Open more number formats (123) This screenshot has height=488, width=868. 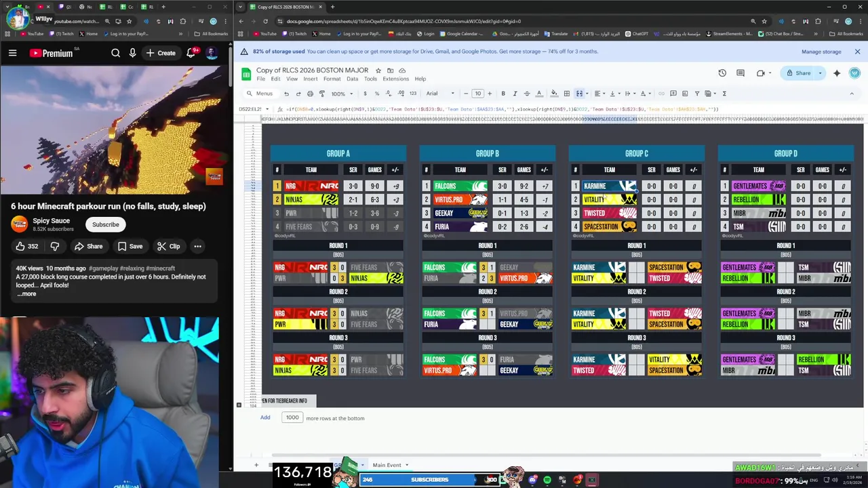click(x=412, y=94)
